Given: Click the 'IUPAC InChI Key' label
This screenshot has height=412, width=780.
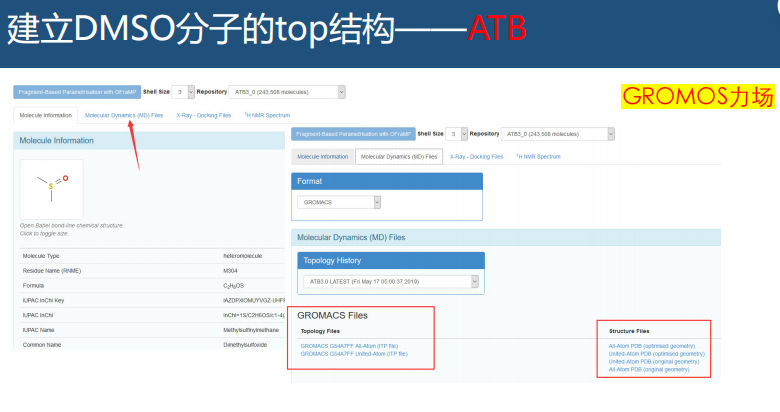Looking at the screenshot, I should click(43, 301).
